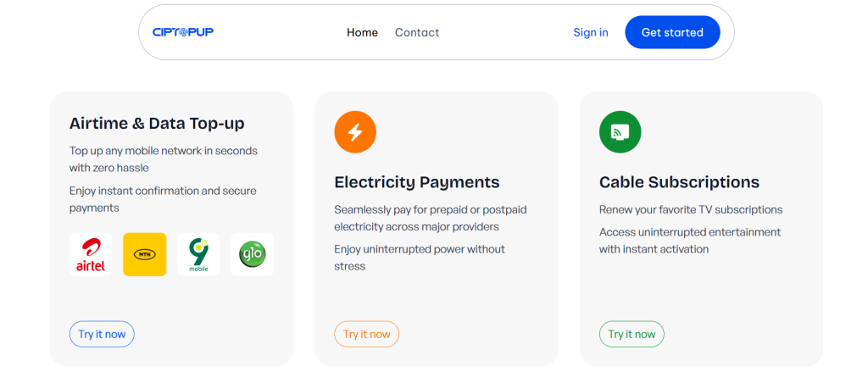The width and height of the screenshot is (868, 383).
Task: Select the Glo network icon
Action: (253, 254)
